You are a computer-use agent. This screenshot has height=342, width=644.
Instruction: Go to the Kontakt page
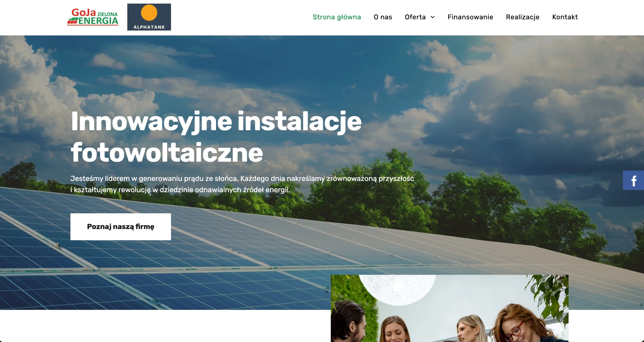coord(565,17)
